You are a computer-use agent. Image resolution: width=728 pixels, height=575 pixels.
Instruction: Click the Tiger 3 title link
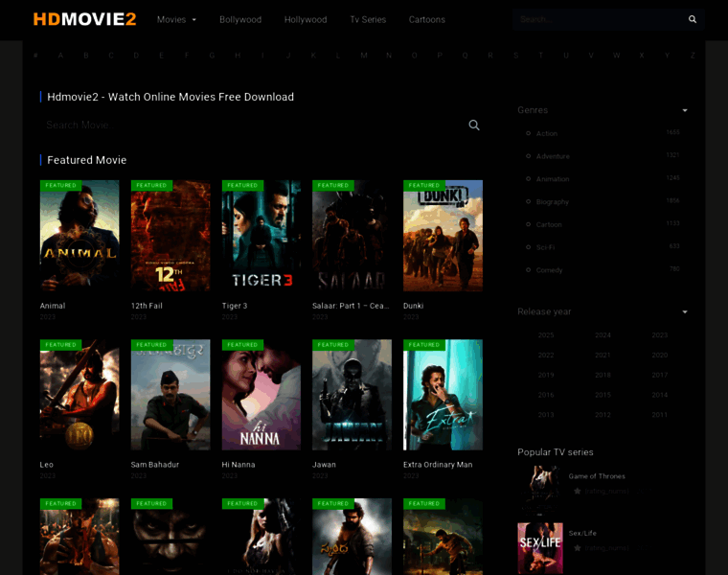coord(235,306)
